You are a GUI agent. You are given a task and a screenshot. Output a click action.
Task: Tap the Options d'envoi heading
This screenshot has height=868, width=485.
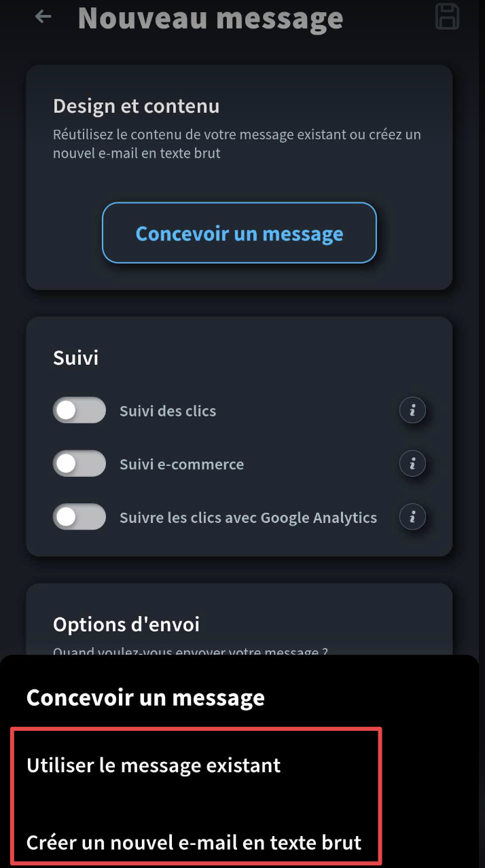pos(126,624)
